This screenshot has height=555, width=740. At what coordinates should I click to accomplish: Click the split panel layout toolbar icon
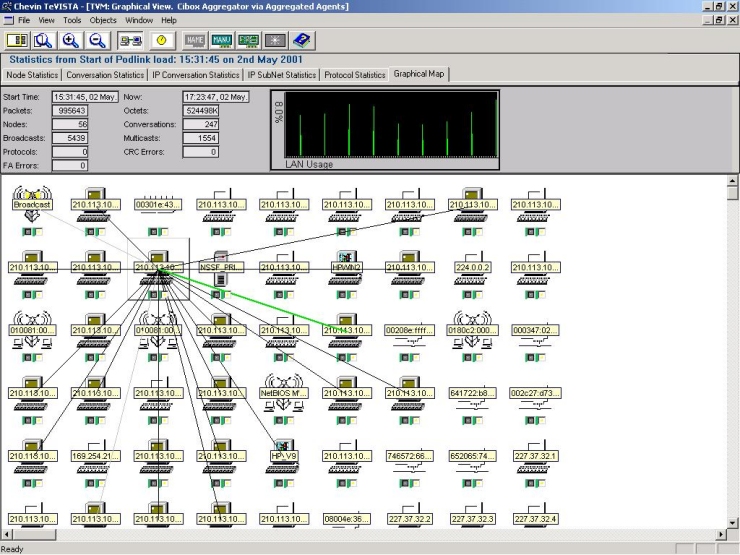[17, 41]
